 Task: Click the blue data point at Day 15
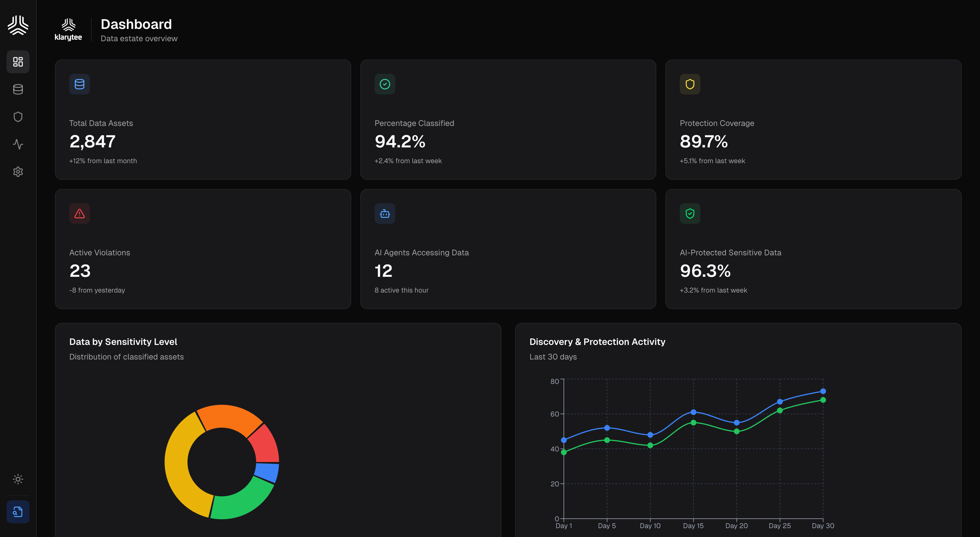click(693, 412)
